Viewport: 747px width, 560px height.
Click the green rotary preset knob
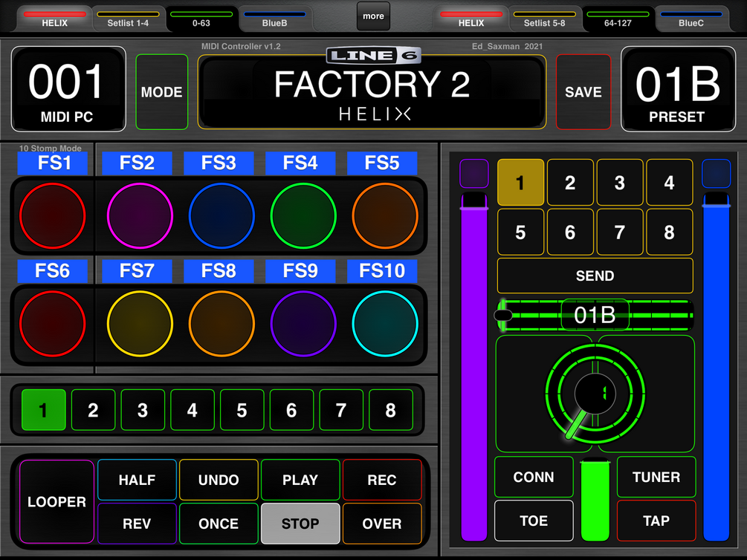pos(595,394)
